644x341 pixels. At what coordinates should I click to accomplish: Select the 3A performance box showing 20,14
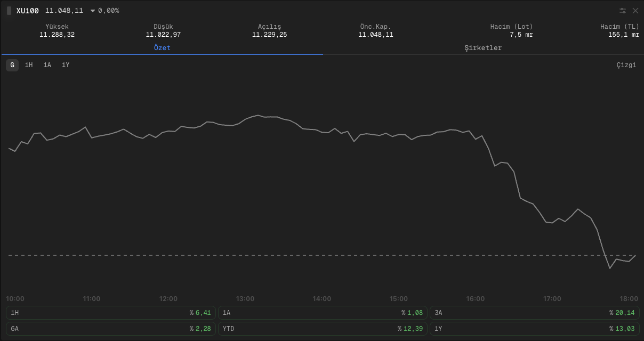[x=534, y=313]
